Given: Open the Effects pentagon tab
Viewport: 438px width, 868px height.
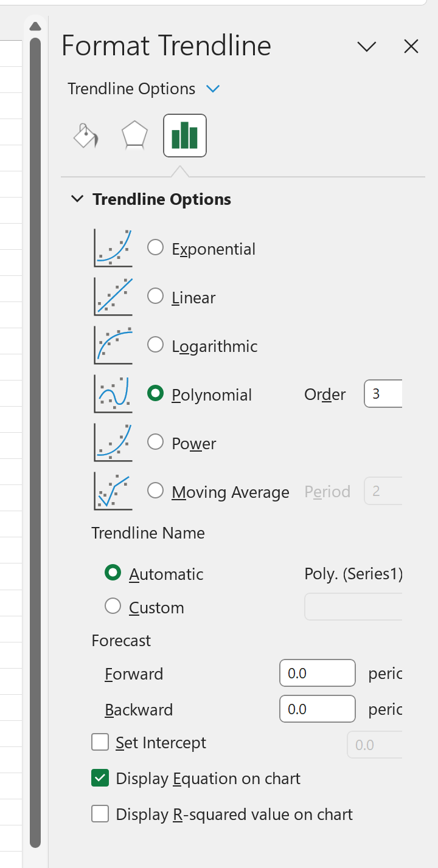Looking at the screenshot, I should pos(134,136).
